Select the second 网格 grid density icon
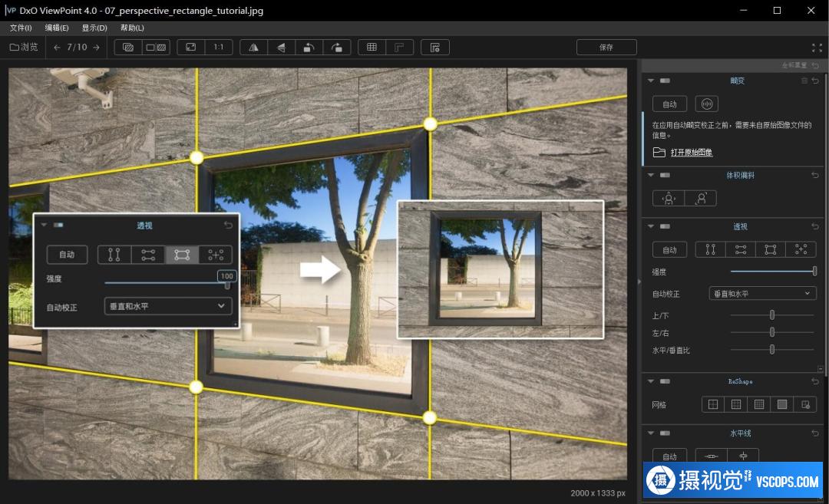 pos(736,404)
